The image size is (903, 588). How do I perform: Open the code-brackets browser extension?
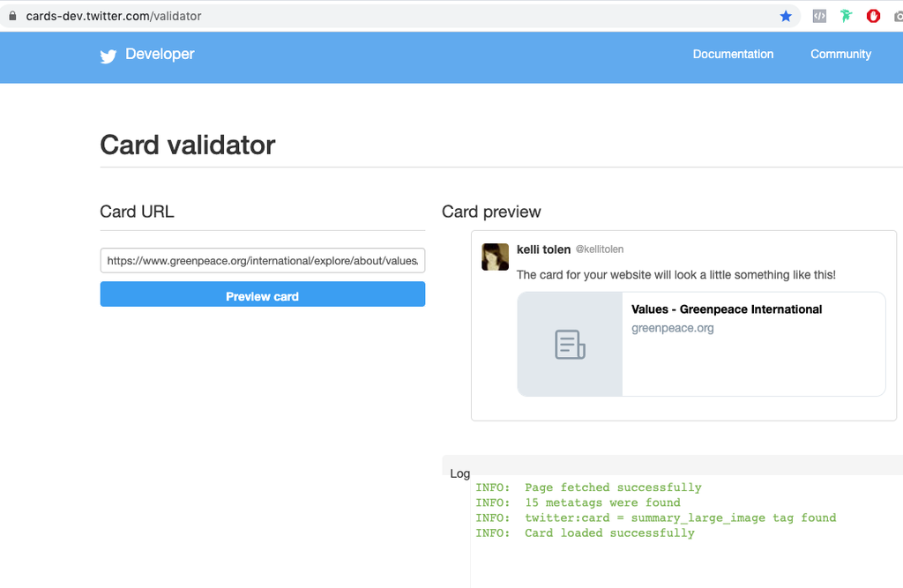pyautogui.click(x=819, y=16)
